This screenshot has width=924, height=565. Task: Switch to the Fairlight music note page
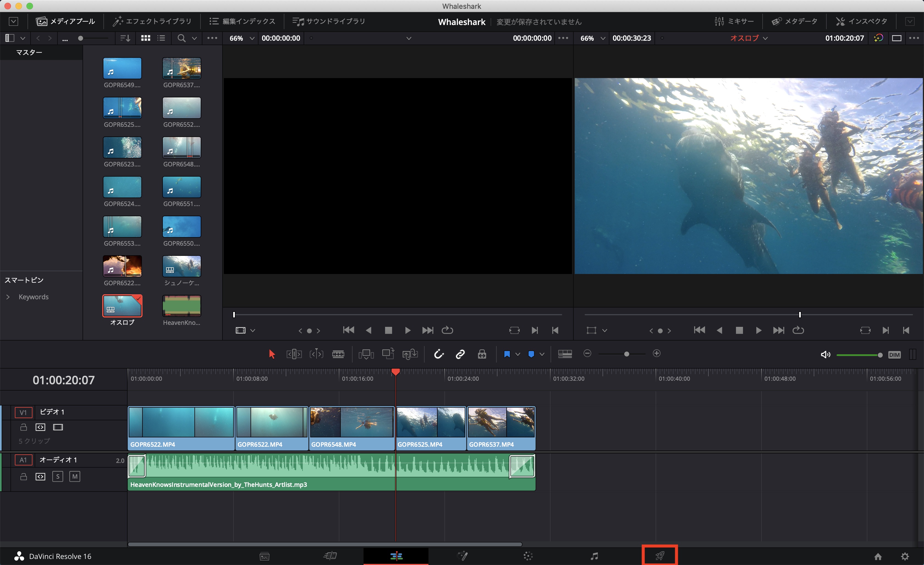(594, 556)
